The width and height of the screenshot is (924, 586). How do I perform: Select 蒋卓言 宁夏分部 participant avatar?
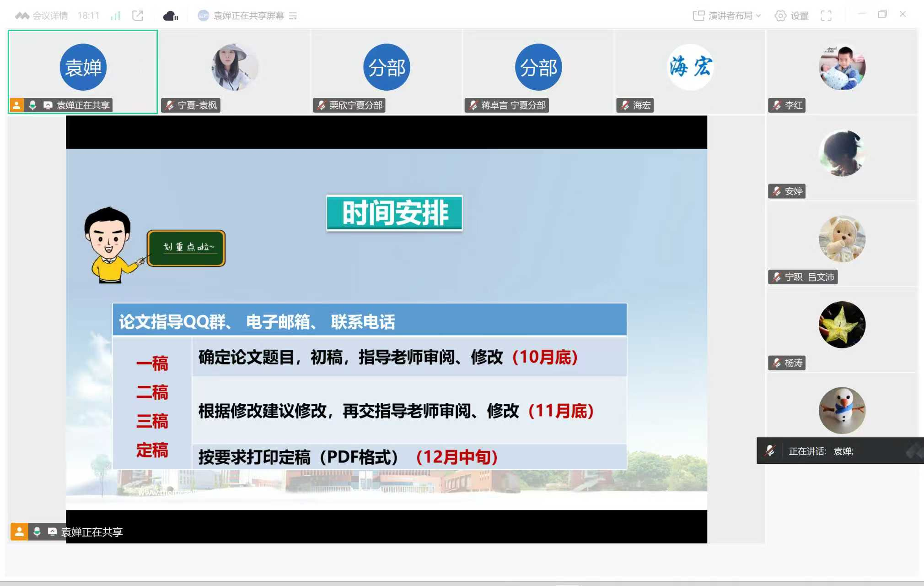pos(538,67)
